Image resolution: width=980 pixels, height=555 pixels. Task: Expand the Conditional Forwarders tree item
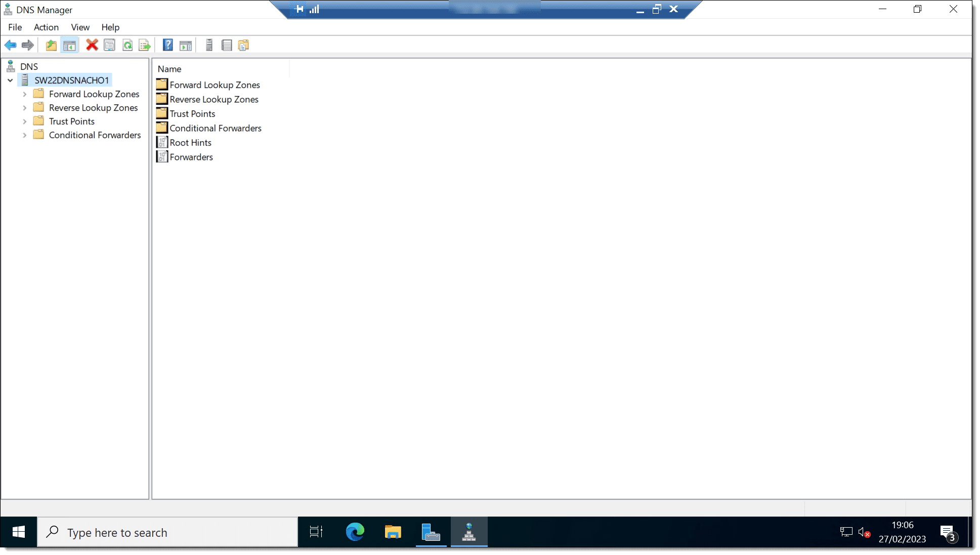[25, 135]
